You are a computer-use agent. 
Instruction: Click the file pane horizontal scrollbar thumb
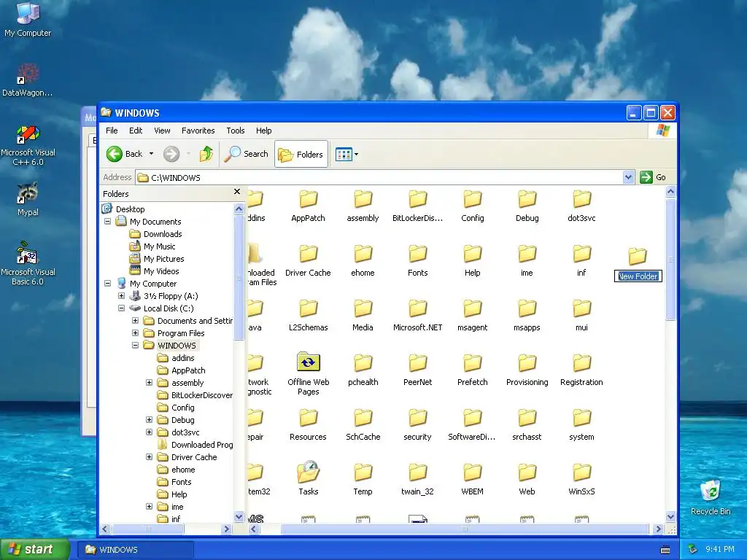coord(465,529)
